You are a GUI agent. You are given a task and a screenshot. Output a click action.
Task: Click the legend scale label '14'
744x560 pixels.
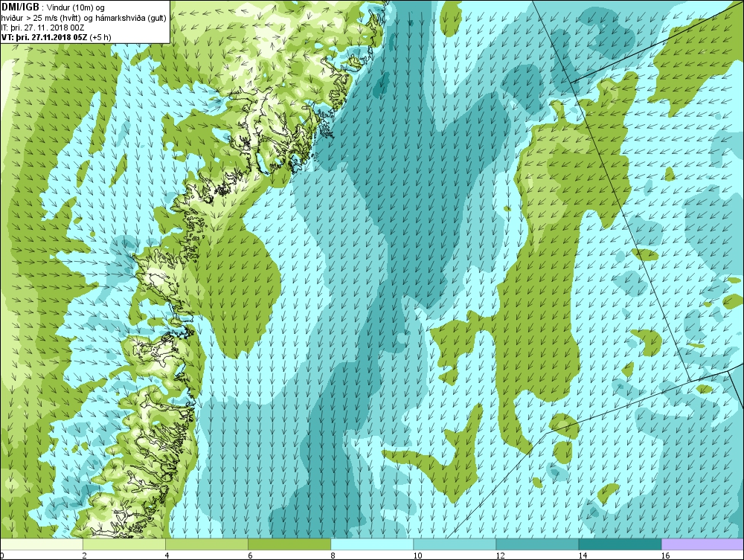(x=583, y=556)
